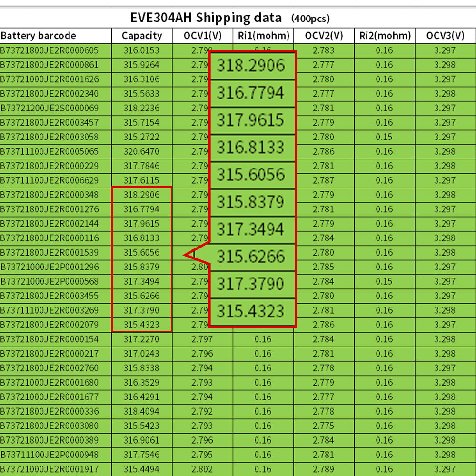Select barcode cell B73721800JE2R0000605
The height and width of the screenshot is (476, 476).
(x=50, y=50)
